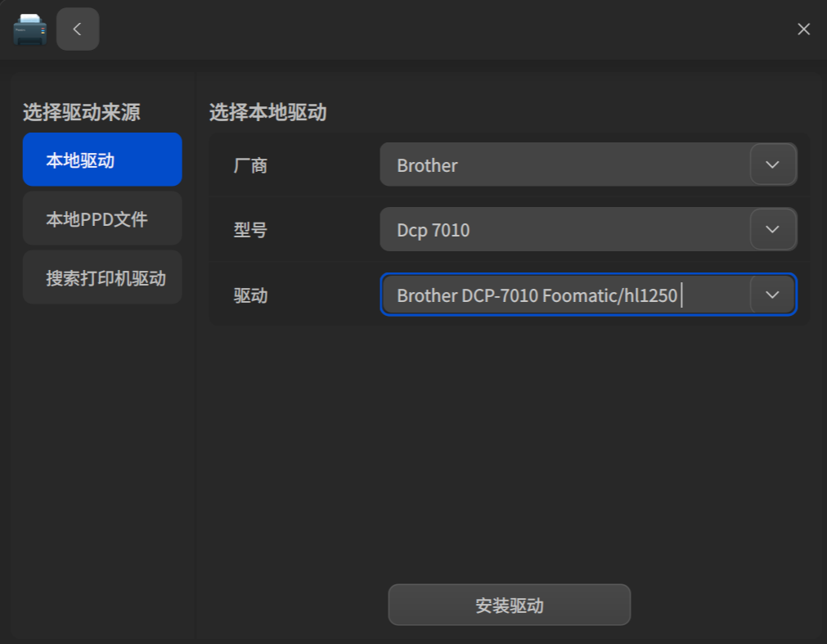Select the 本地驱动 source option

pyautogui.click(x=102, y=160)
